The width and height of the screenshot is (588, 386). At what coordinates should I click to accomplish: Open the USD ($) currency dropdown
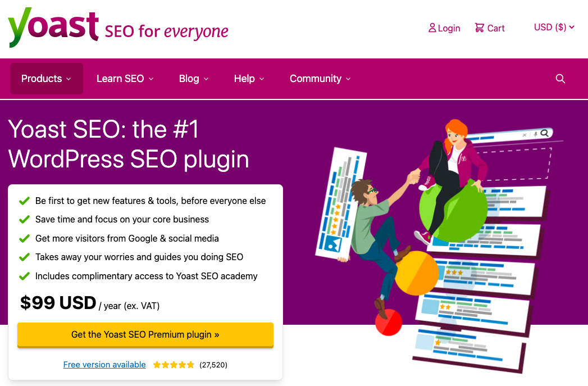tap(554, 28)
